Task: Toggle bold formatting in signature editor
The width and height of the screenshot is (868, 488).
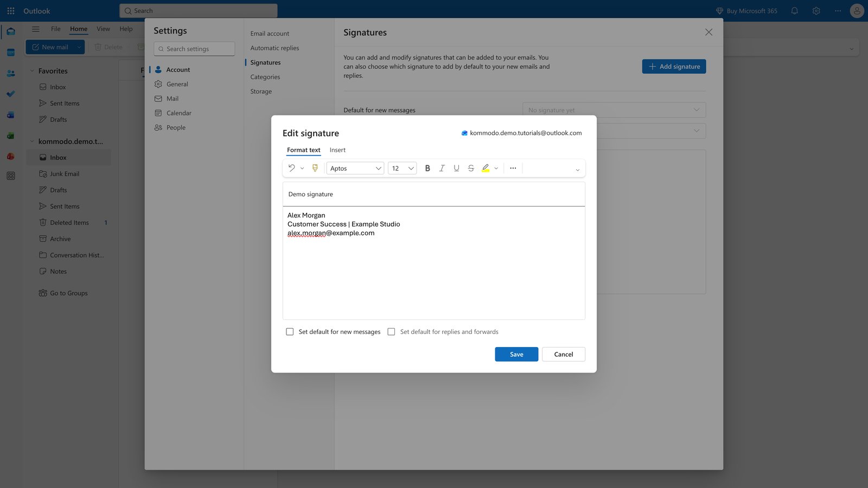Action: 427,168
